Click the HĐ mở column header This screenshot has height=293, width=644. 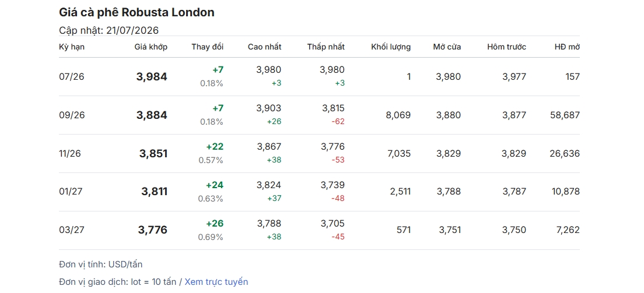tap(567, 47)
